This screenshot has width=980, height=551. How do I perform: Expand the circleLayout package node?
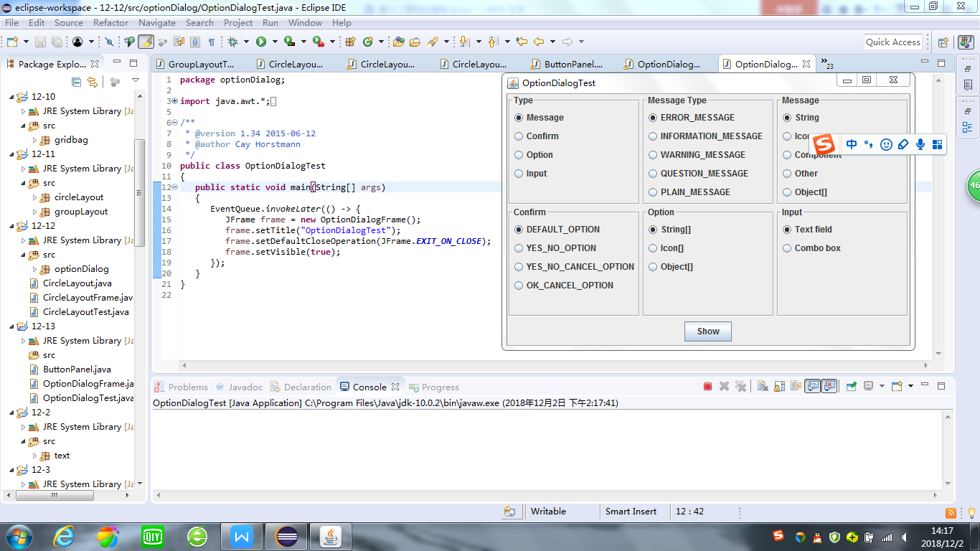pos(34,197)
